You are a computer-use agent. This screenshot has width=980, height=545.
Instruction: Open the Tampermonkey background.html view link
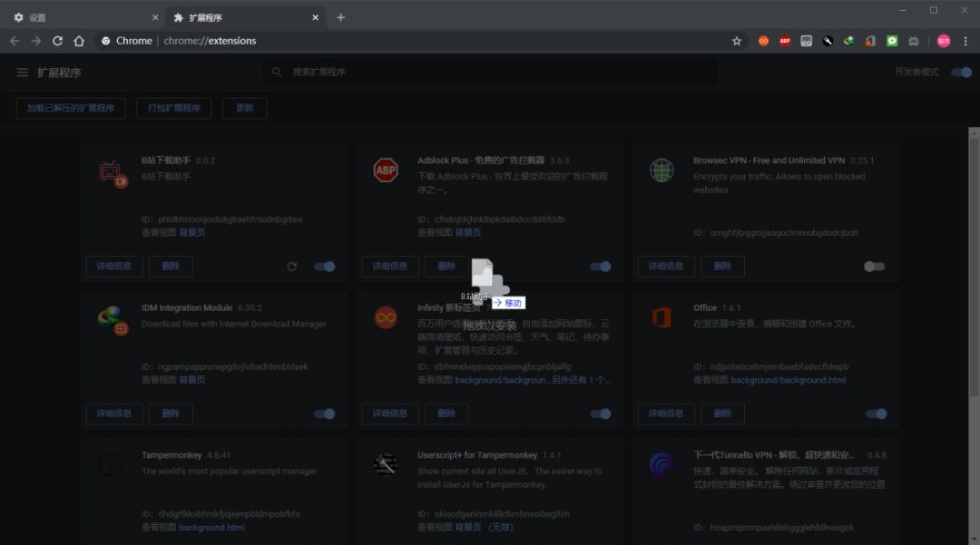tap(211, 527)
